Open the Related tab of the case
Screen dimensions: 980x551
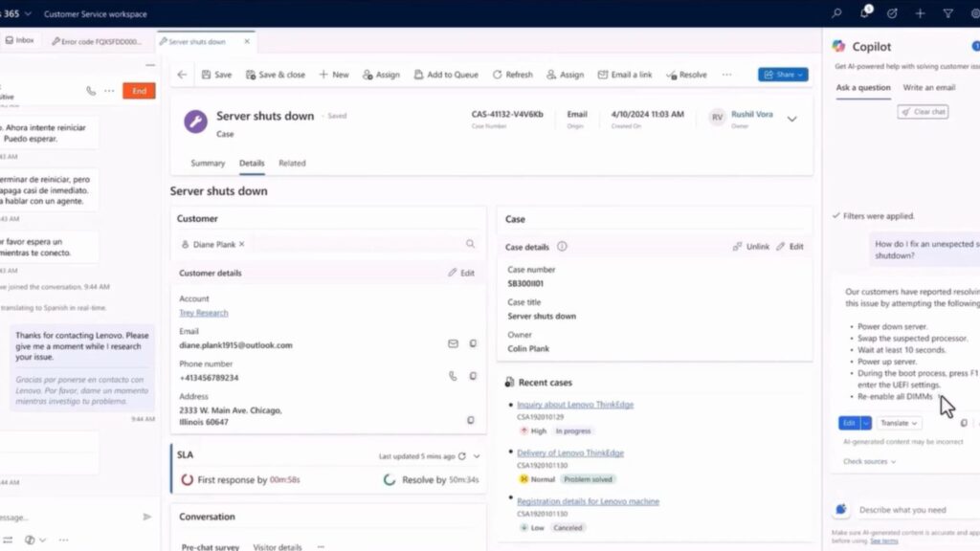[292, 163]
